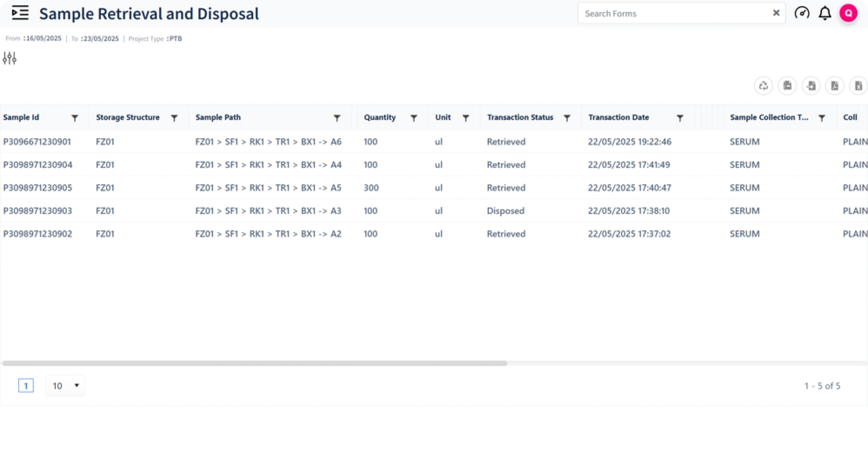Open filter for Transaction Status column
Image resolution: width=868 pixels, height=458 pixels.
pos(567,118)
